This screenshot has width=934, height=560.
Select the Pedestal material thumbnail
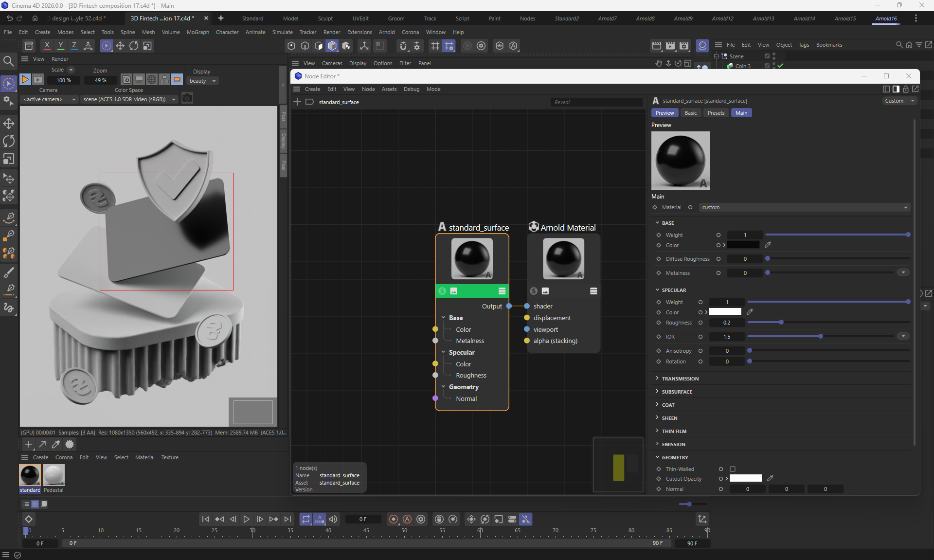pyautogui.click(x=54, y=475)
